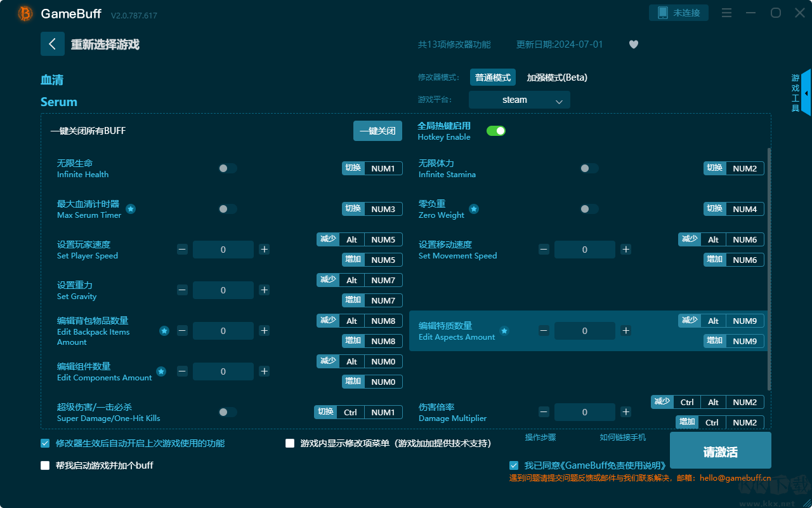Click the phone not-connected (未连接) button
Image resolution: width=812 pixels, height=508 pixels.
click(679, 13)
